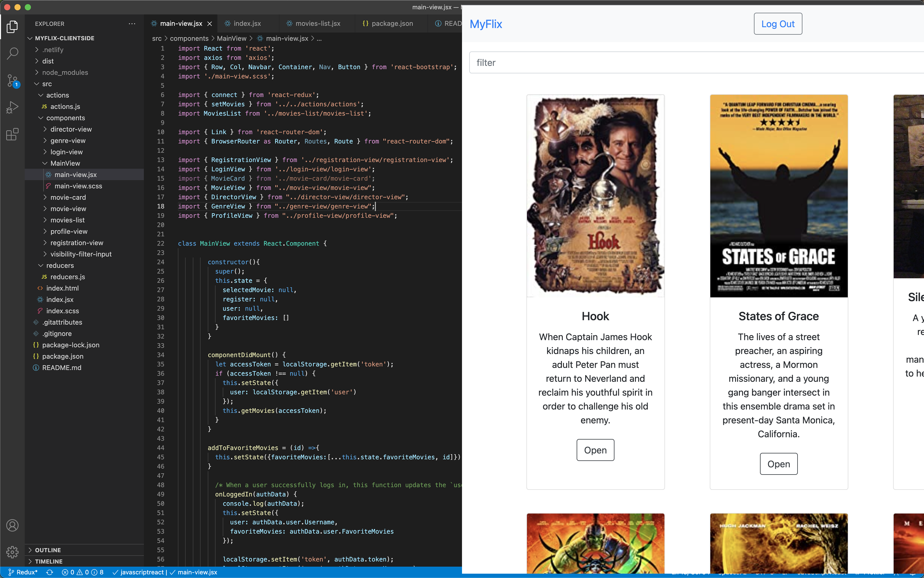This screenshot has width=924, height=578.
Task: Open the Manage gear icon
Action: click(12, 552)
